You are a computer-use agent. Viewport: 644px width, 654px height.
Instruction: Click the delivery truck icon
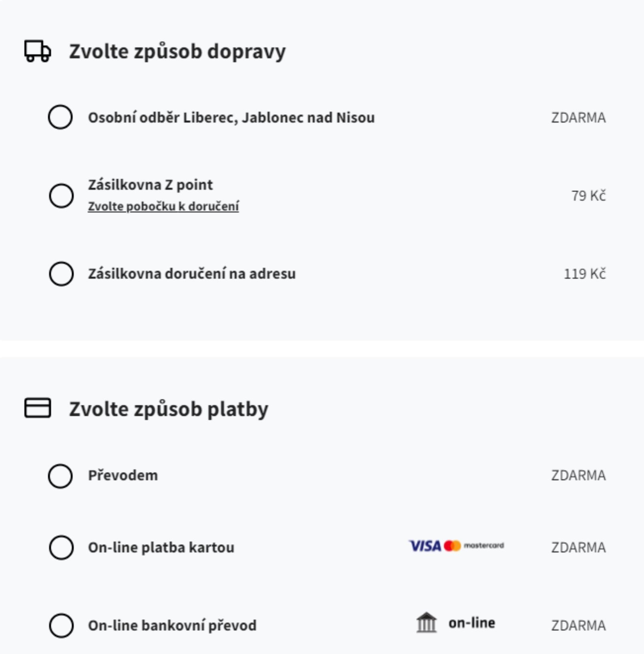tap(38, 51)
